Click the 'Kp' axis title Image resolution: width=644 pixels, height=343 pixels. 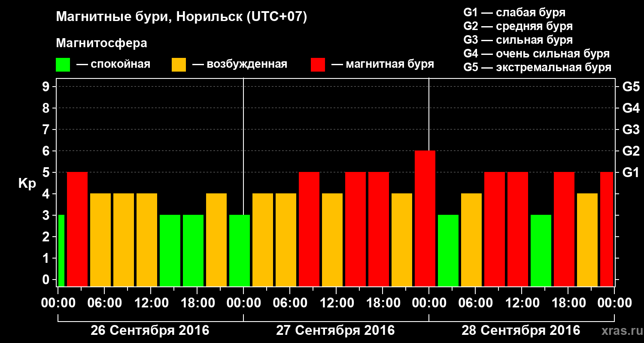[x=27, y=184]
